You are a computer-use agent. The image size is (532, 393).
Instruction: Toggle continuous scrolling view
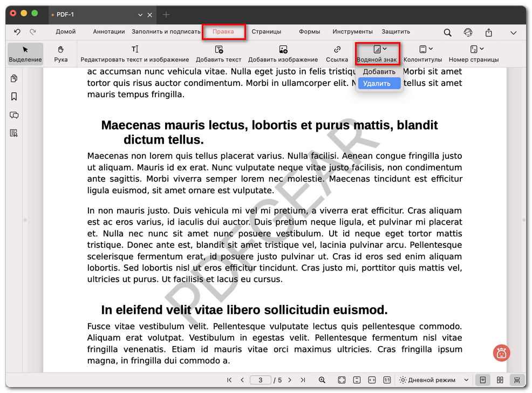(516, 380)
